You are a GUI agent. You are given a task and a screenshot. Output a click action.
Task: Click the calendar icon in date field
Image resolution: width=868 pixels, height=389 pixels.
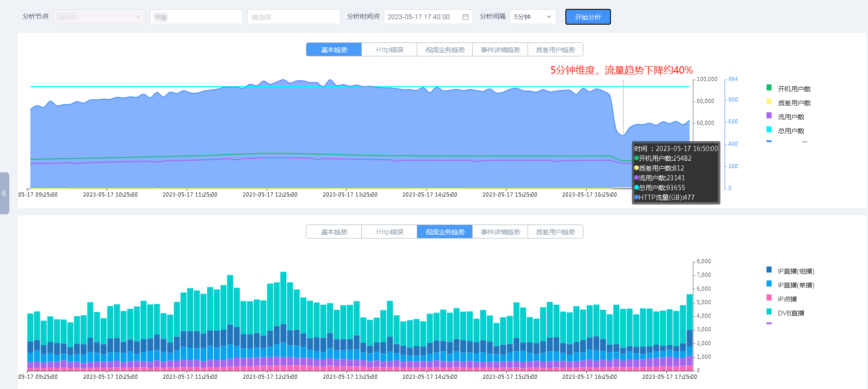(x=465, y=17)
